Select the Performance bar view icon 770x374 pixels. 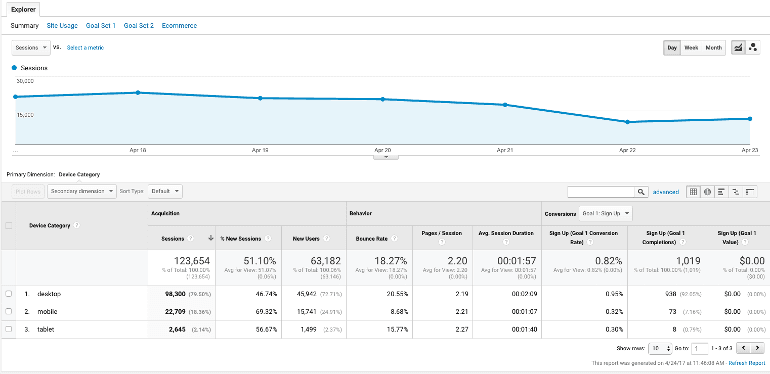pyautogui.click(x=721, y=192)
